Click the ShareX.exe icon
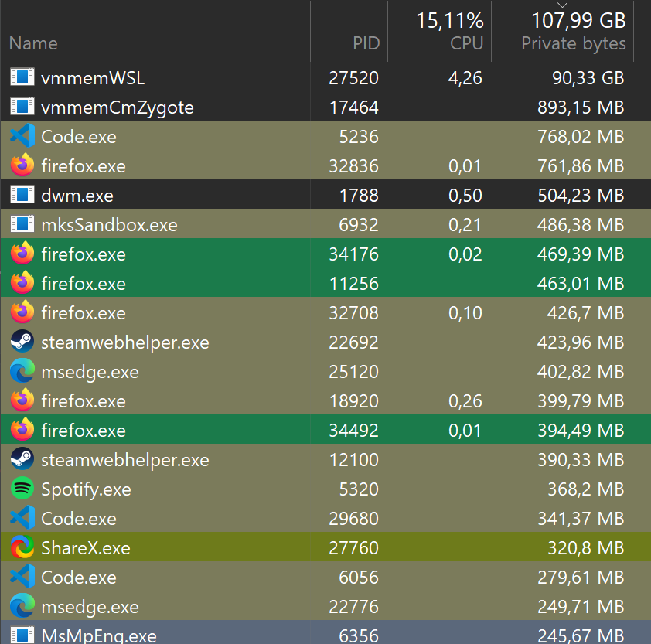The width and height of the screenshot is (651, 644). point(22,547)
